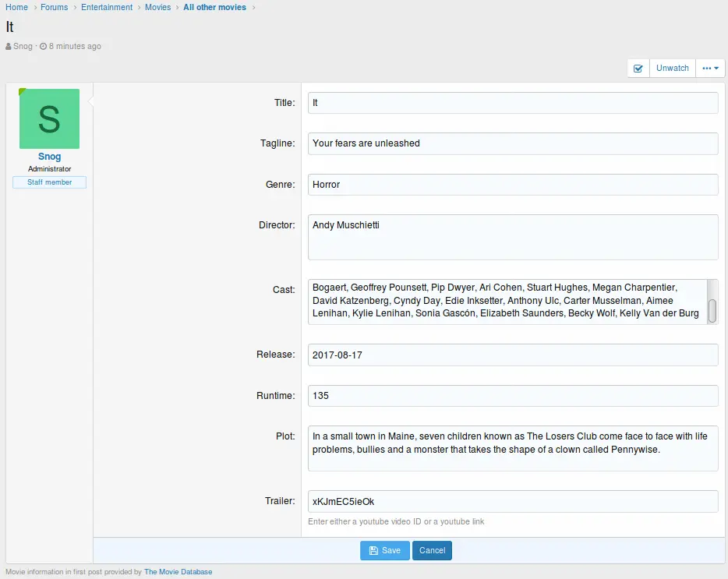
Task: Click the Staff member badge
Action: coord(49,182)
